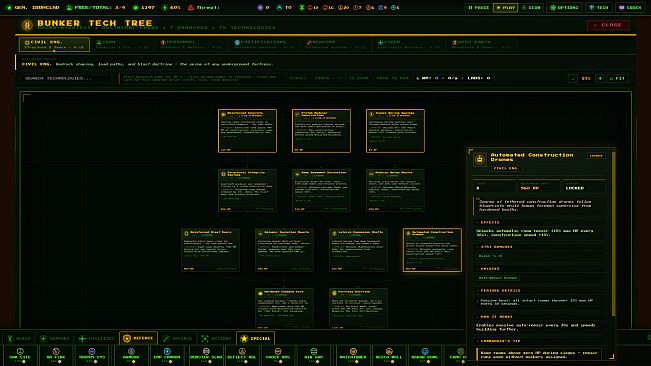Expand the Effects section in details panel
Screen dimensions: 651x366
(540, 222)
